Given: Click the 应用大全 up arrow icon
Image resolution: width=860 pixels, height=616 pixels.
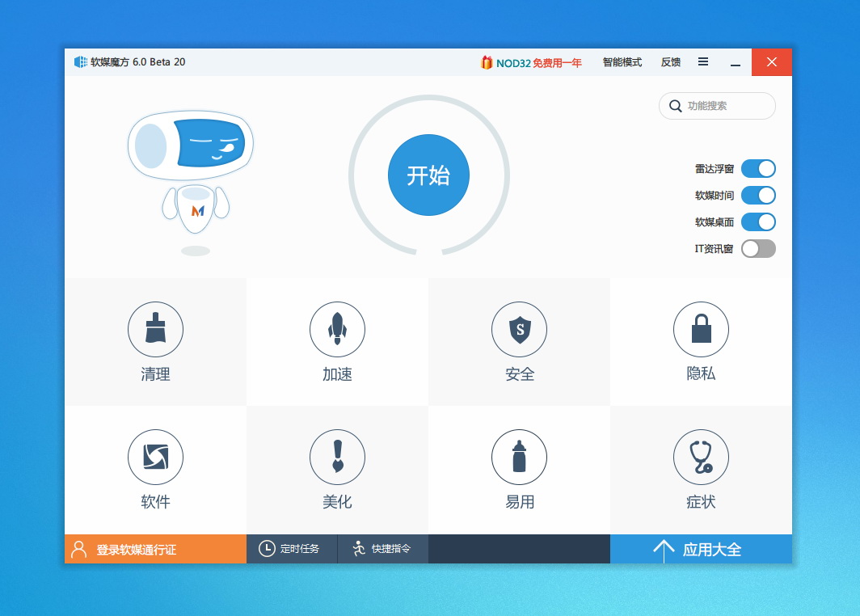Looking at the screenshot, I should pyautogui.click(x=664, y=551).
